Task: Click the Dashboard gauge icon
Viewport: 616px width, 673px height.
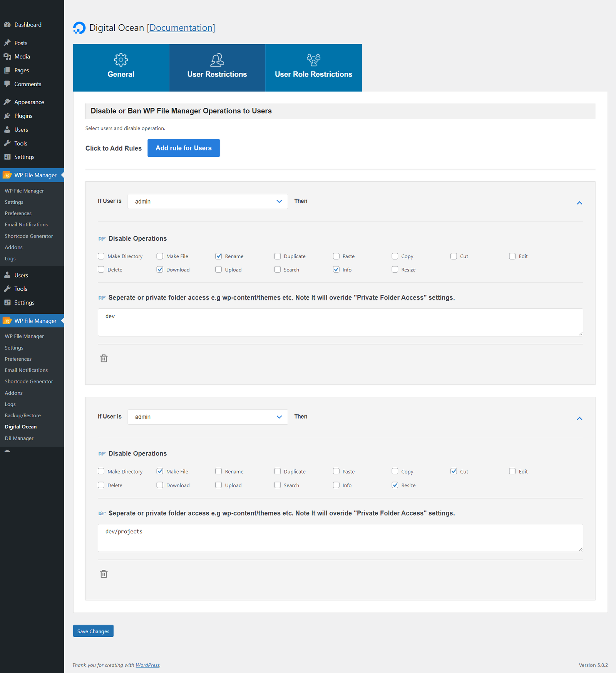Action: point(7,25)
